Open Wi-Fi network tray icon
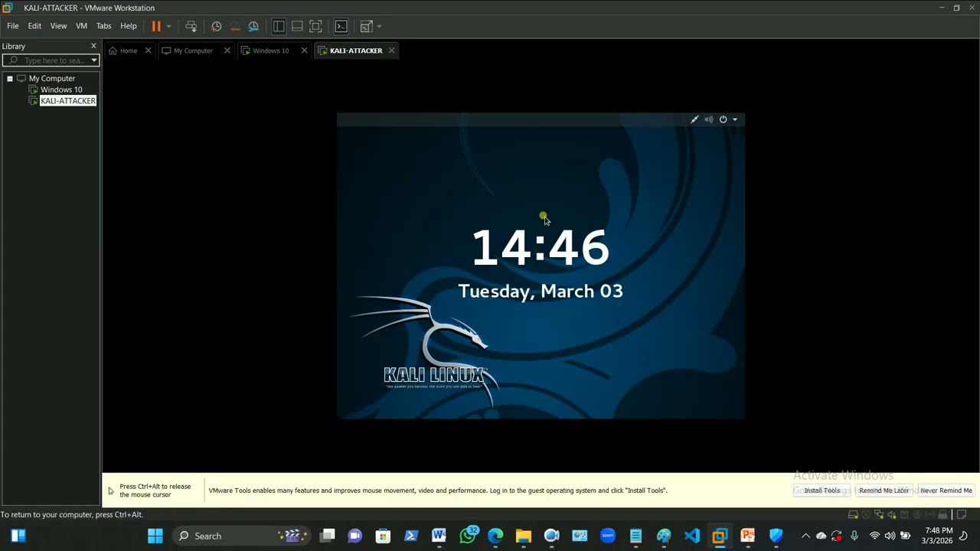This screenshot has width=980, height=551. click(874, 536)
